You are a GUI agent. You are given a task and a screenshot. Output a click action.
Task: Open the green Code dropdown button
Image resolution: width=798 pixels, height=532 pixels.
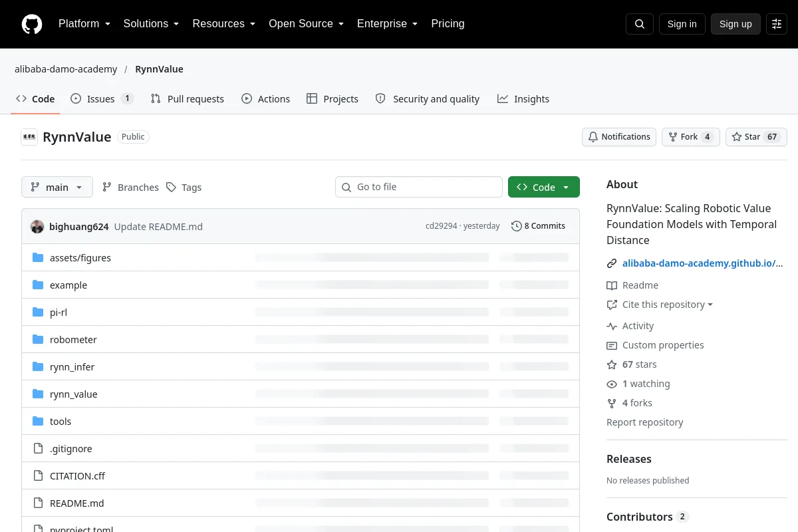pyautogui.click(x=544, y=188)
